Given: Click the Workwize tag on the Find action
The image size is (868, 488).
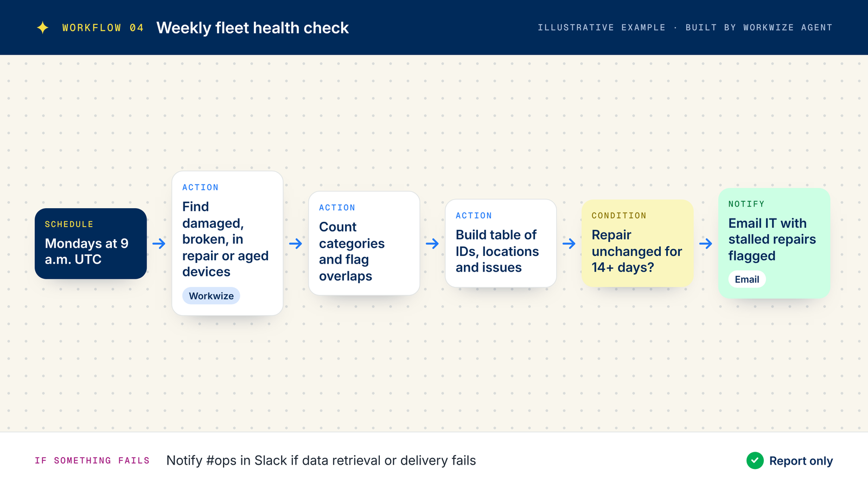Looking at the screenshot, I should pyautogui.click(x=211, y=296).
